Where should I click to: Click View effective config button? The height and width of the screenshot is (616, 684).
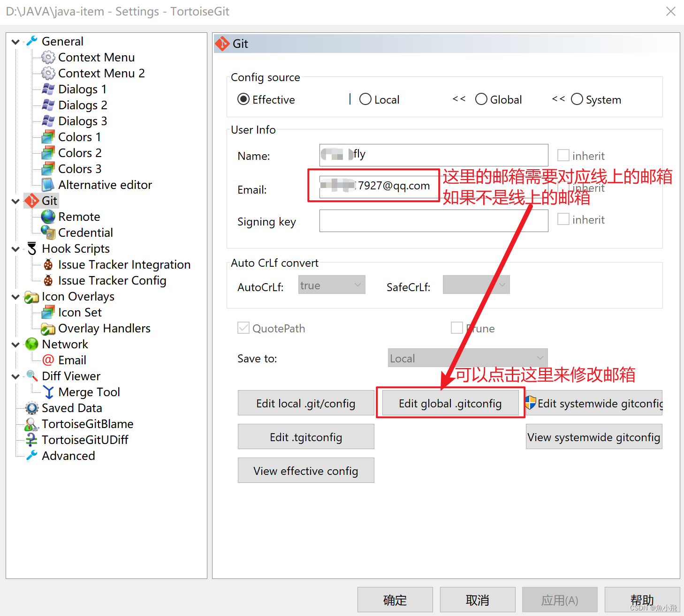click(x=306, y=471)
